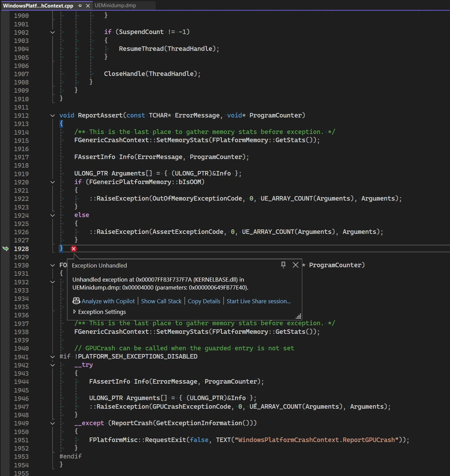Viewport: 450px width, 476px height.
Task: Collapse the __except block at line 1949
Action: 53,423
